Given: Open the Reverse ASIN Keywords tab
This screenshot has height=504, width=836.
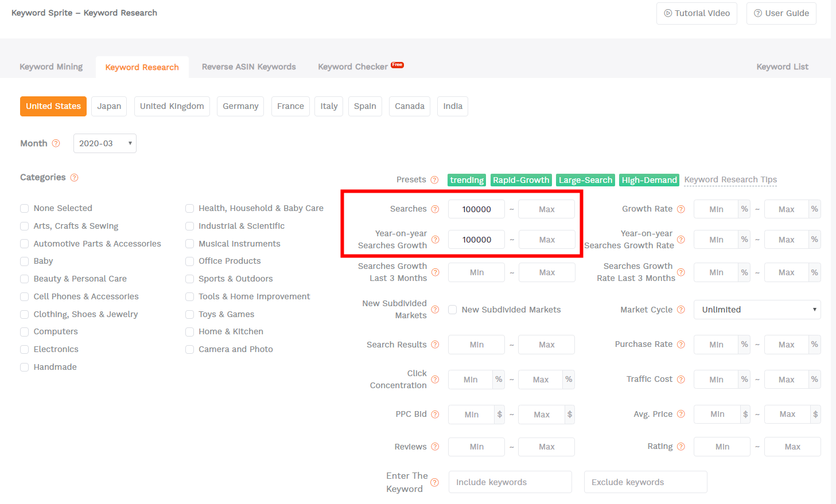Looking at the screenshot, I should (x=249, y=67).
